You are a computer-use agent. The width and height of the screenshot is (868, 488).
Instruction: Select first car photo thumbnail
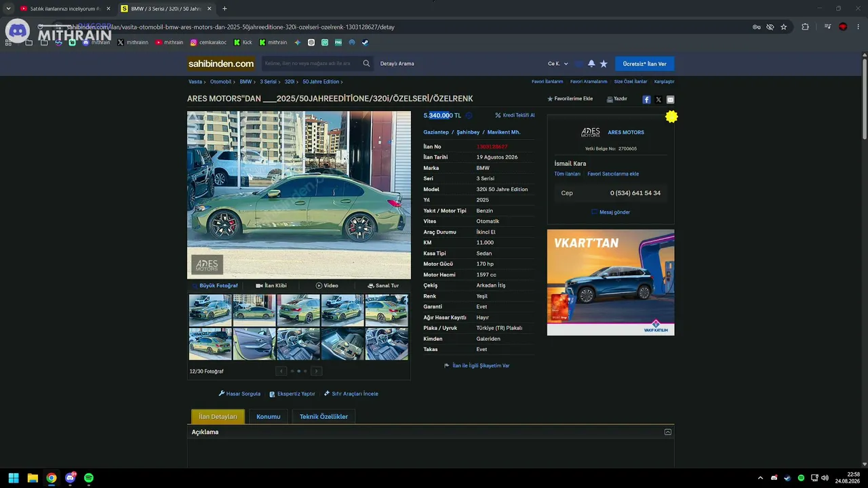[210, 310]
